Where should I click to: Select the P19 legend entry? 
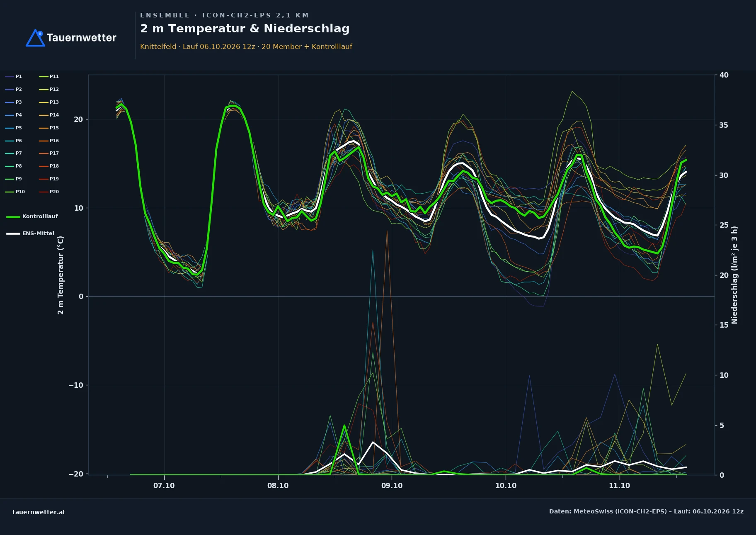[x=49, y=179]
